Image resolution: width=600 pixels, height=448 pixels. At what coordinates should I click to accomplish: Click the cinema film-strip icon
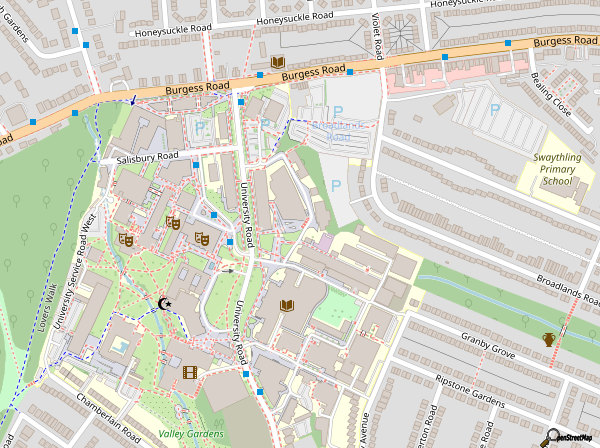pyautogui.click(x=190, y=372)
